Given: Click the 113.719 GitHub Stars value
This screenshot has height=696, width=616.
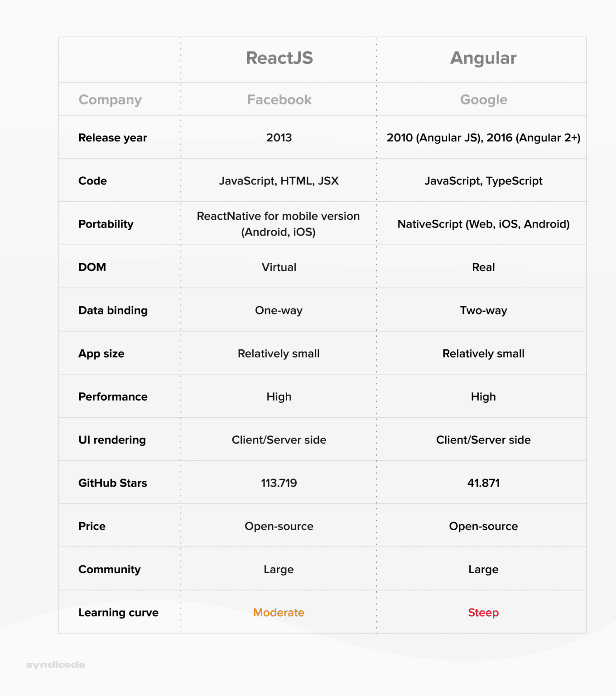Looking at the screenshot, I should [279, 483].
